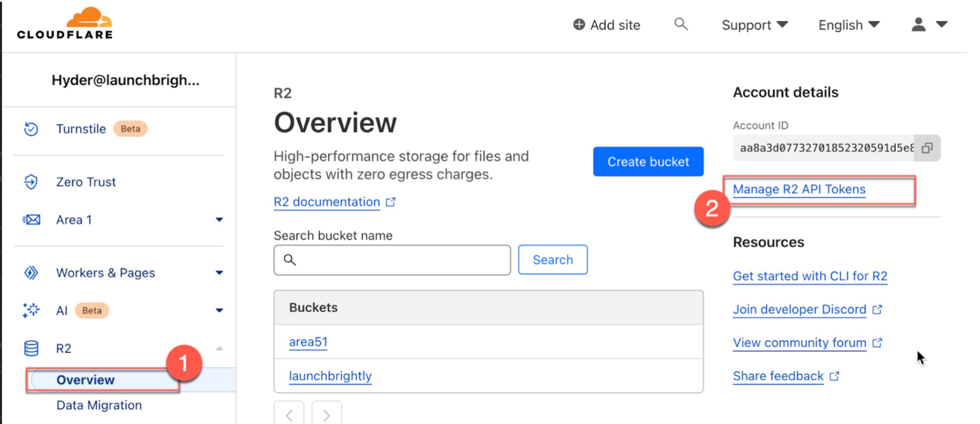Open the Support dropdown
Viewport: 980px width, 424px height.
coord(755,25)
